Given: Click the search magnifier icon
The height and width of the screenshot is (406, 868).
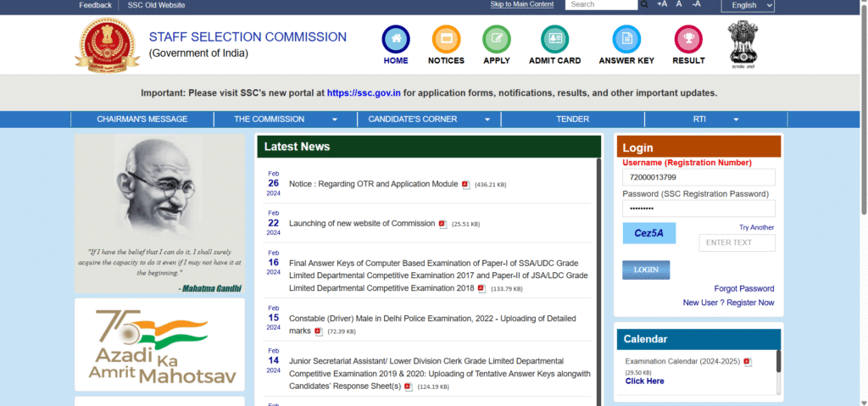Looking at the screenshot, I should (x=644, y=4).
